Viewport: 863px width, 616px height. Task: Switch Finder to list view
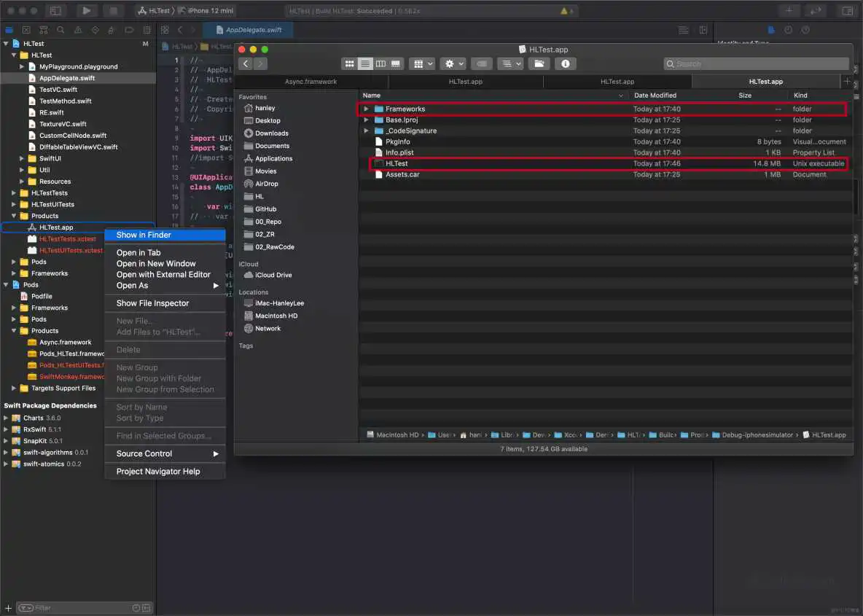[x=365, y=64]
